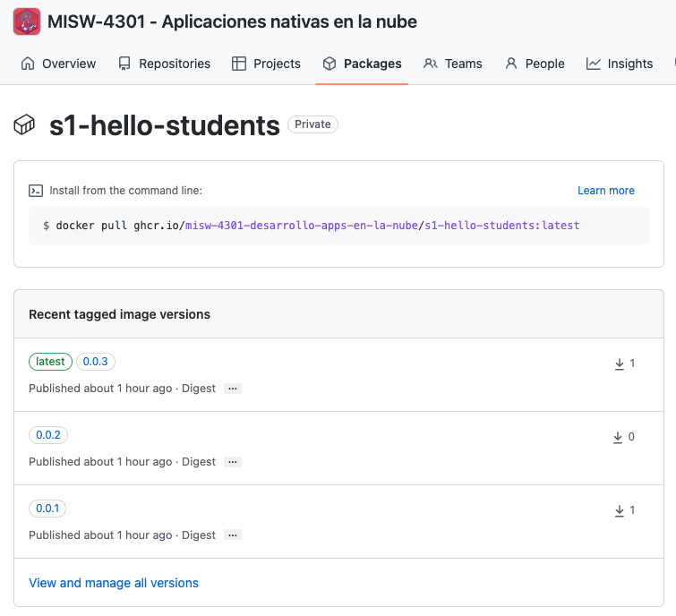The image size is (676, 616).
Task: Select the green latest tag label
Action: (50, 361)
